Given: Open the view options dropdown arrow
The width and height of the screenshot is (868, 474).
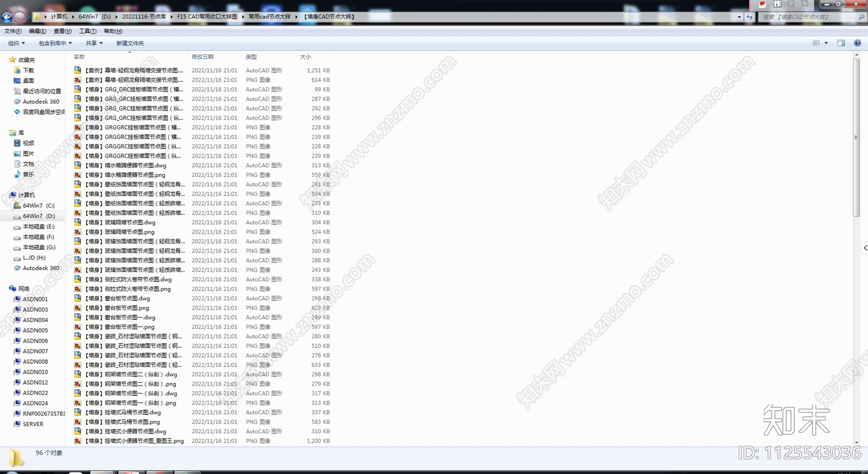Looking at the screenshot, I should tap(826, 43).
